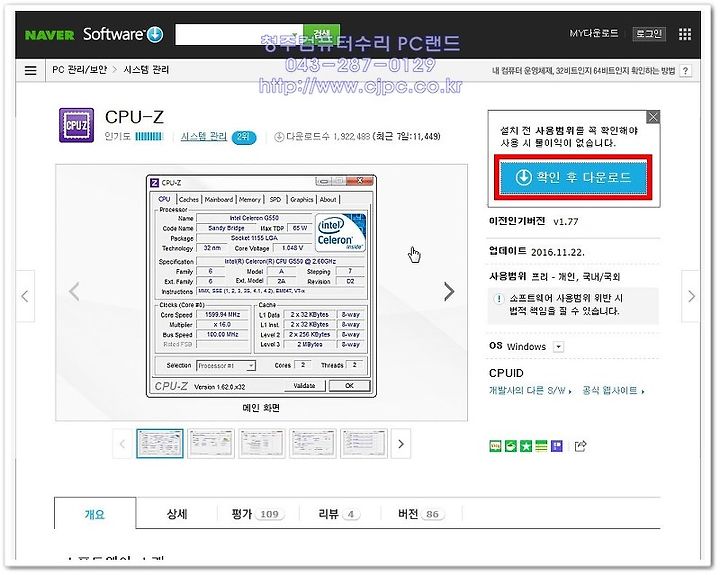Click the 메인 화면 screenshot caption
The image size is (720, 575).
[x=261, y=408]
